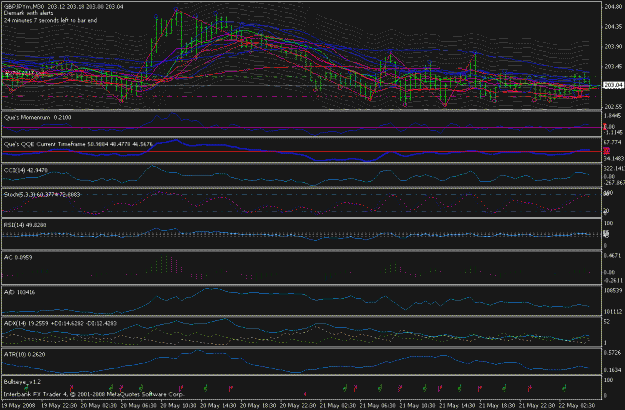Click the 67.774 QQE scale value
Viewport: 625px width, 410px height.
[614, 142]
